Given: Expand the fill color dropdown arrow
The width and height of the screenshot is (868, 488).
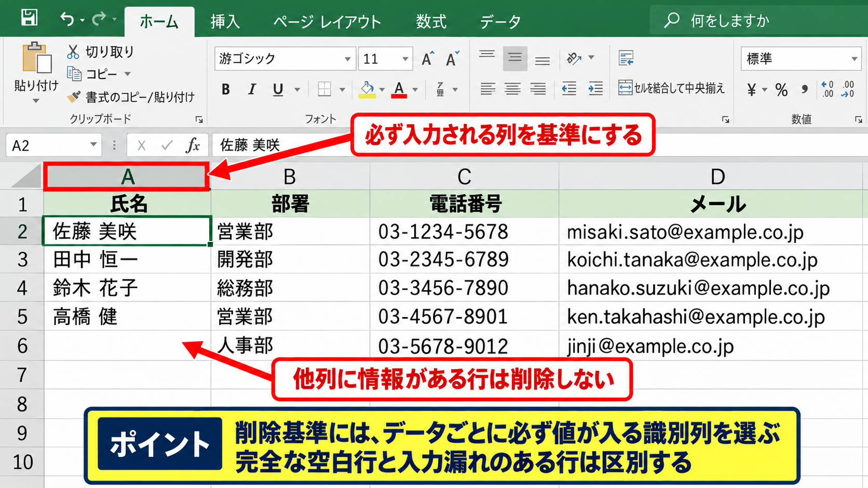Looking at the screenshot, I should (x=382, y=90).
